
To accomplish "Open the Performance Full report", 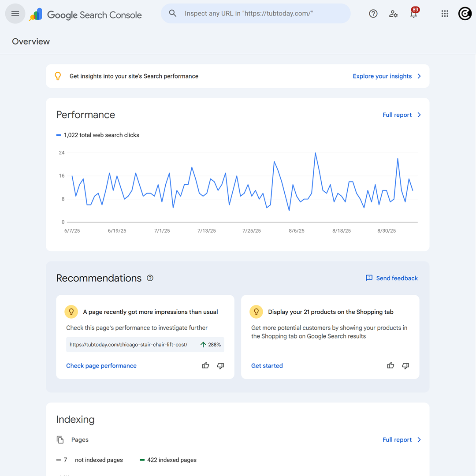I will (x=402, y=115).
